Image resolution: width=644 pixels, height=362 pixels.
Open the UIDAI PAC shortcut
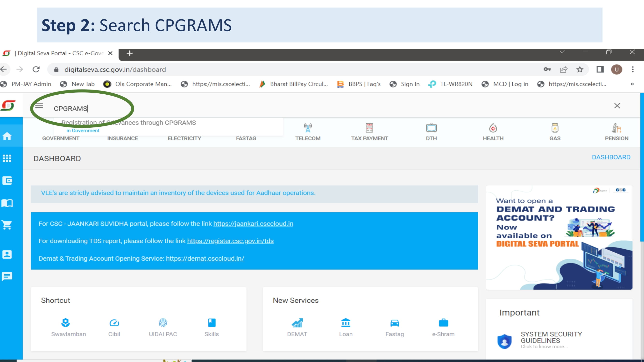click(x=163, y=327)
